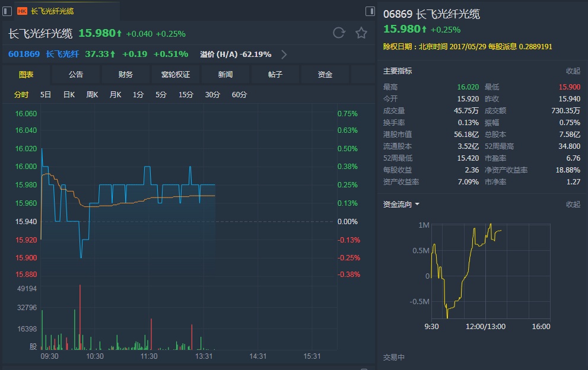Click the 每股收益 value 2.36

pos(472,170)
